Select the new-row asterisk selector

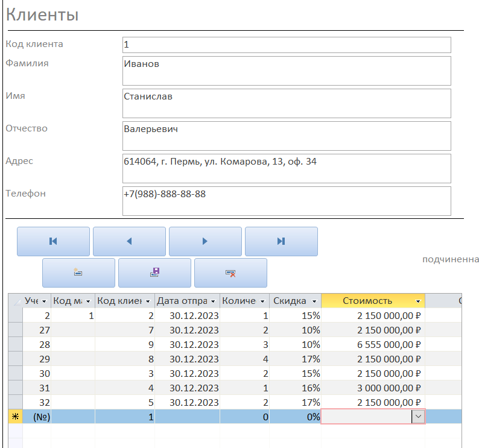15,417
